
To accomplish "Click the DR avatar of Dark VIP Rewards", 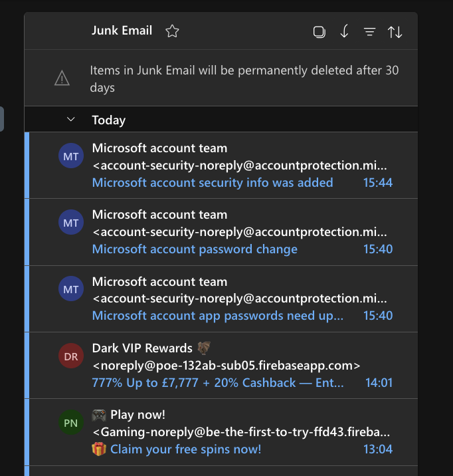I will (71, 356).
